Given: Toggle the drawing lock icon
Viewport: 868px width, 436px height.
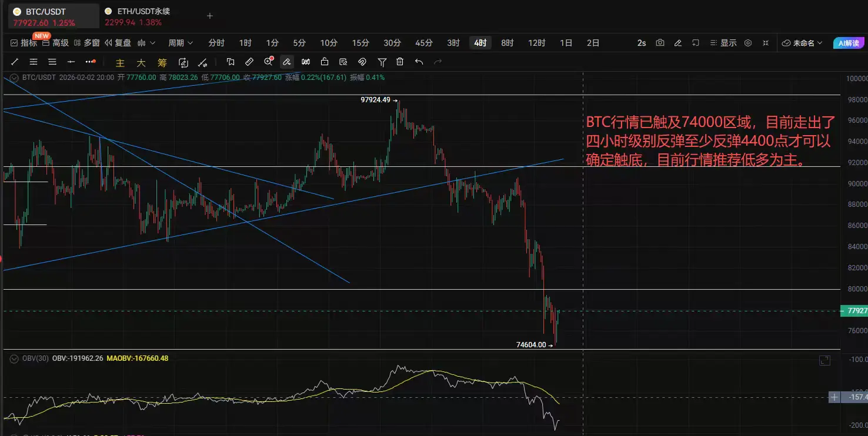Looking at the screenshot, I should tap(325, 62).
